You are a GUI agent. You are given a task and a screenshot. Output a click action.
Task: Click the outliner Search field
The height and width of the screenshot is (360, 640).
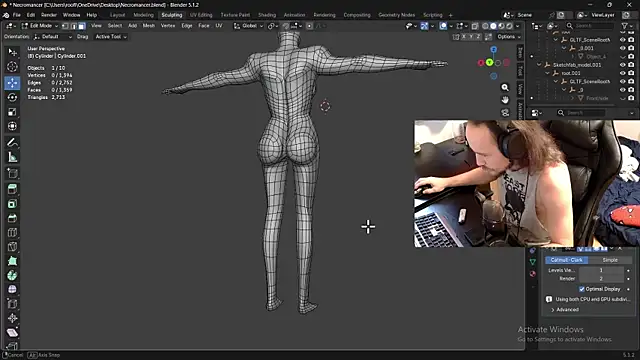tap(590, 26)
